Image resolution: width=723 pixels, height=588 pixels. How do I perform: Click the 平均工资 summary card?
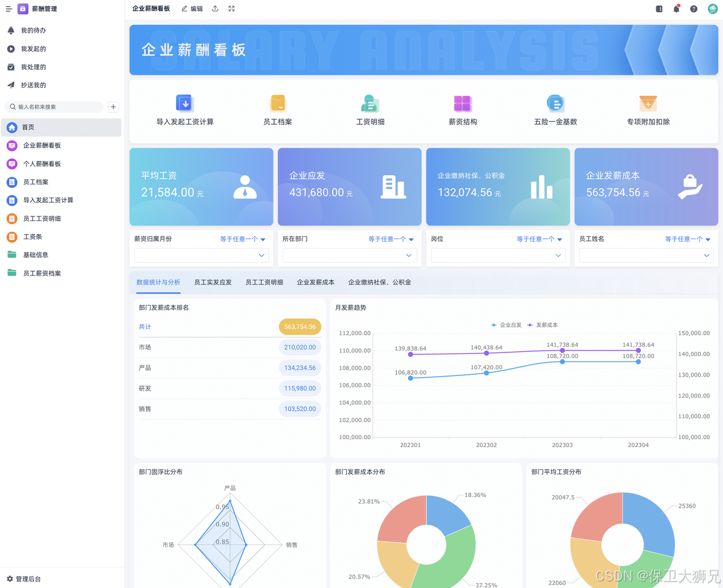coord(201,187)
